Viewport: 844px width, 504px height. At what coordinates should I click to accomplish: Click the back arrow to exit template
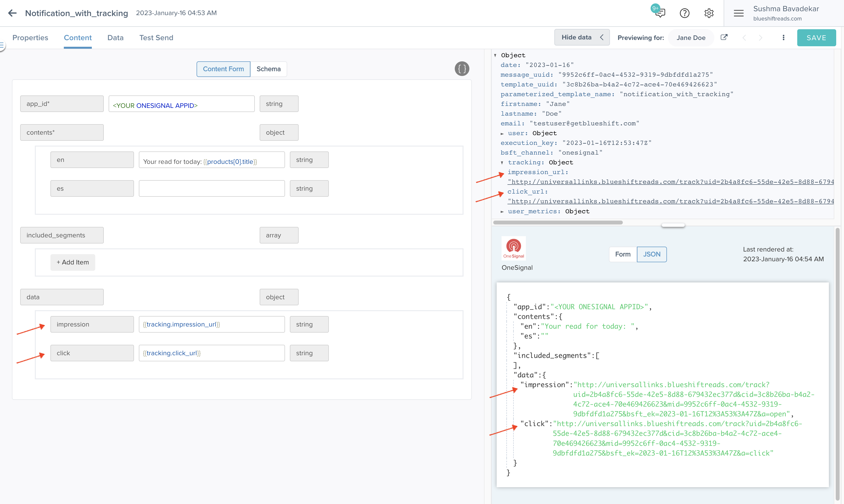(12, 13)
